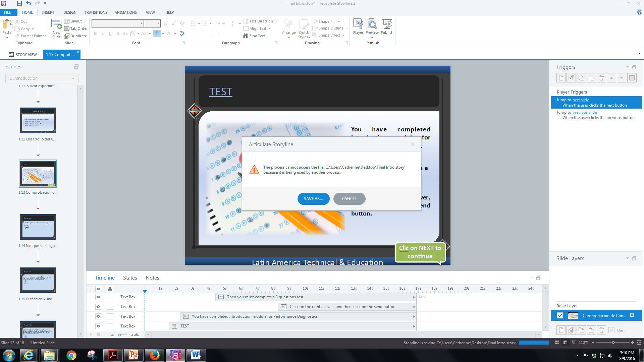Click the CANCEL button in dialog
The height and width of the screenshot is (362, 644).
pos(349,199)
